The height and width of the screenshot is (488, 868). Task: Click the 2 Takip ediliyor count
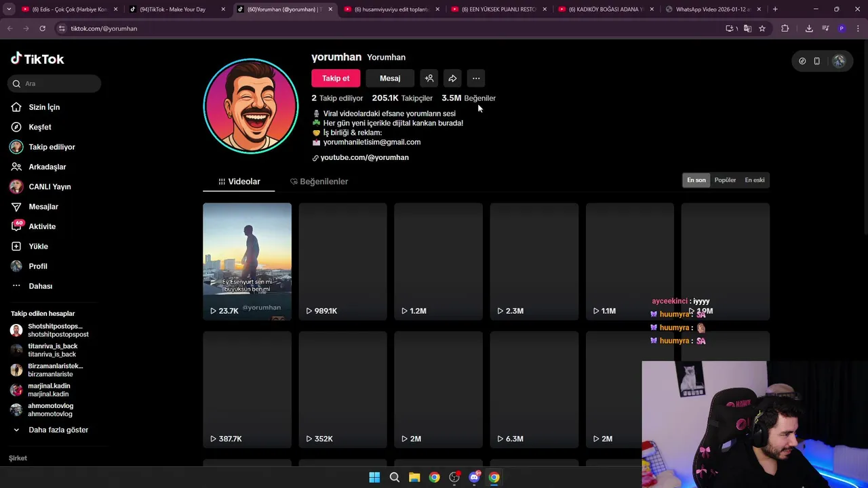(337, 98)
